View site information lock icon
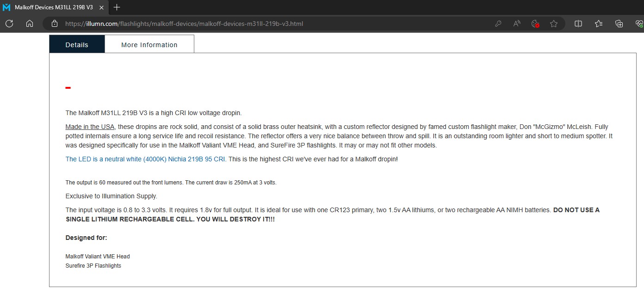 (55, 24)
